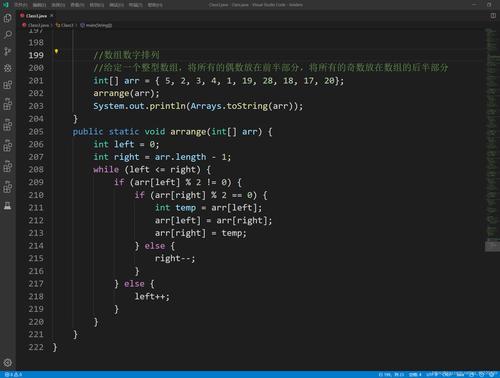Click 'arr.length - 1' on line 207
500x378 pixels.
192,157
